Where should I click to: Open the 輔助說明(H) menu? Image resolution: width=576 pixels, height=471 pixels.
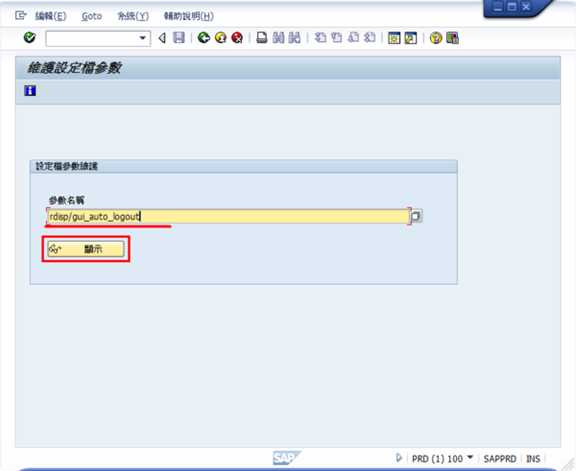click(x=188, y=16)
